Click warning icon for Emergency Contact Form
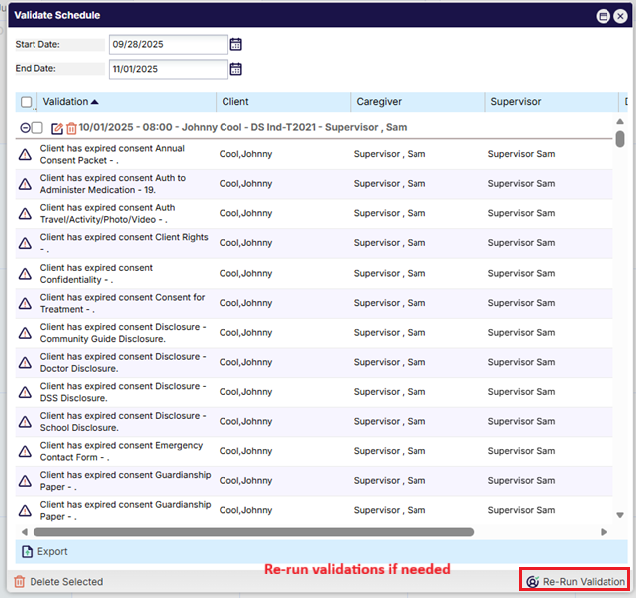This screenshot has height=598, width=636. (x=25, y=451)
